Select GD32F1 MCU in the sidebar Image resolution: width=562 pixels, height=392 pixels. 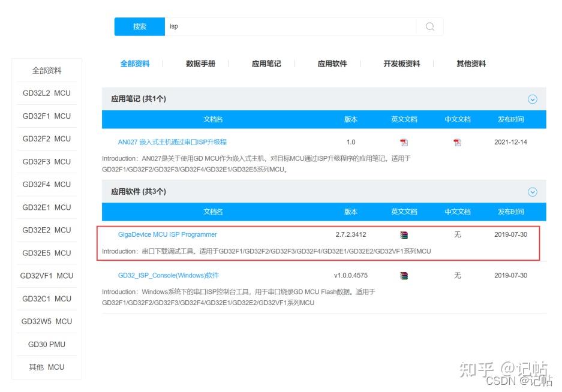[46, 116]
